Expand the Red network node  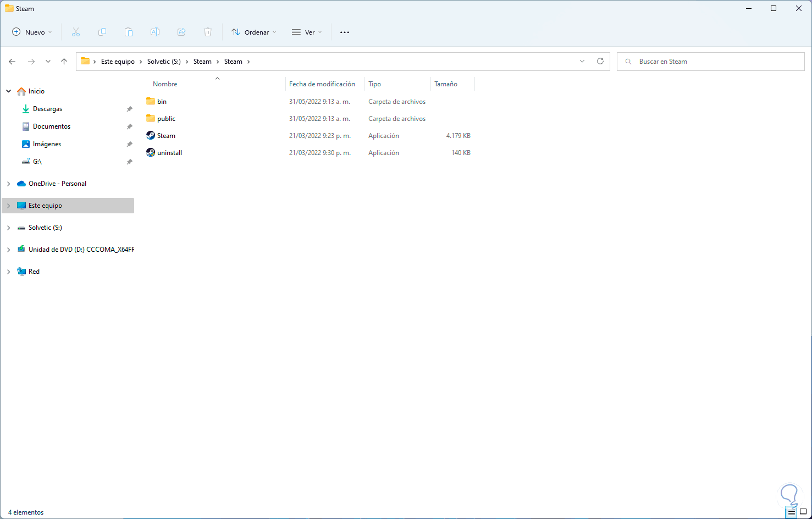tap(9, 272)
